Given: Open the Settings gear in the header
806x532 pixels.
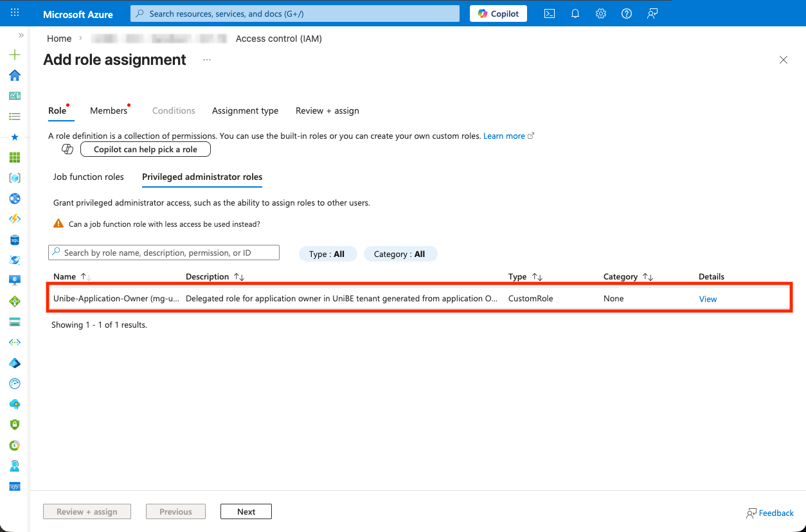Looking at the screenshot, I should pos(601,13).
